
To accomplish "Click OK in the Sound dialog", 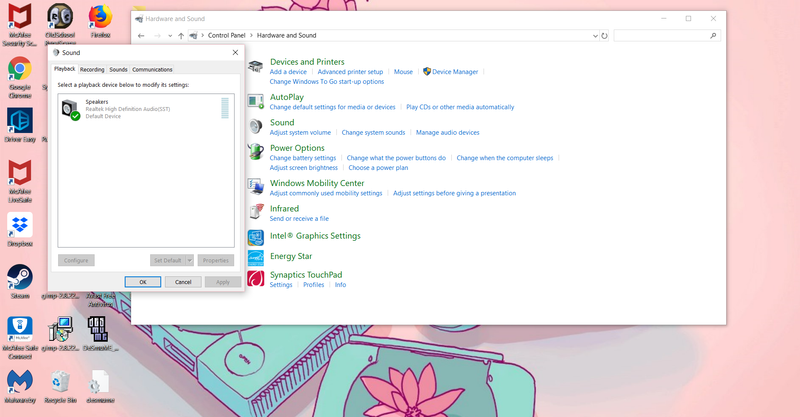I will (143, 282).
